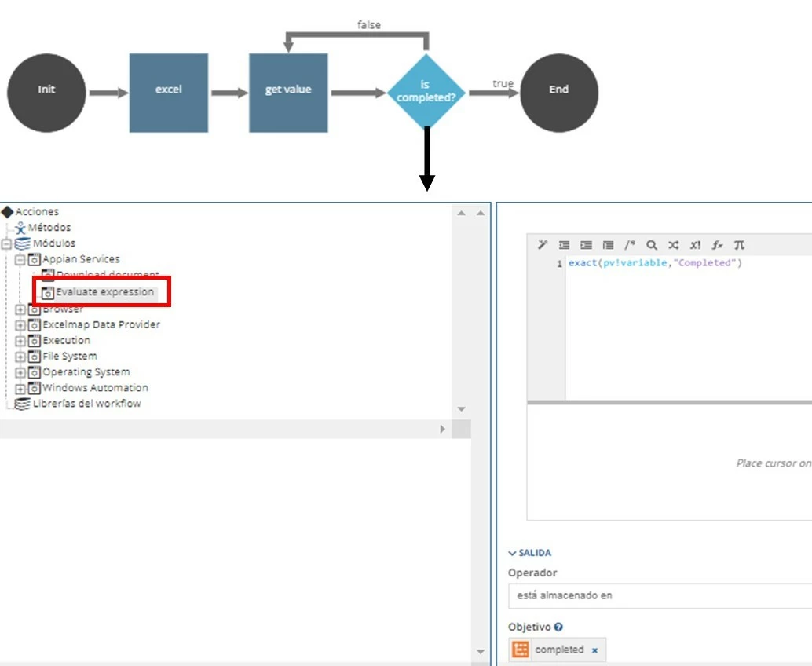Screen dimensions: 812x666
Task: Click the orange completed variable icon
Action: (x=521, y=649)
